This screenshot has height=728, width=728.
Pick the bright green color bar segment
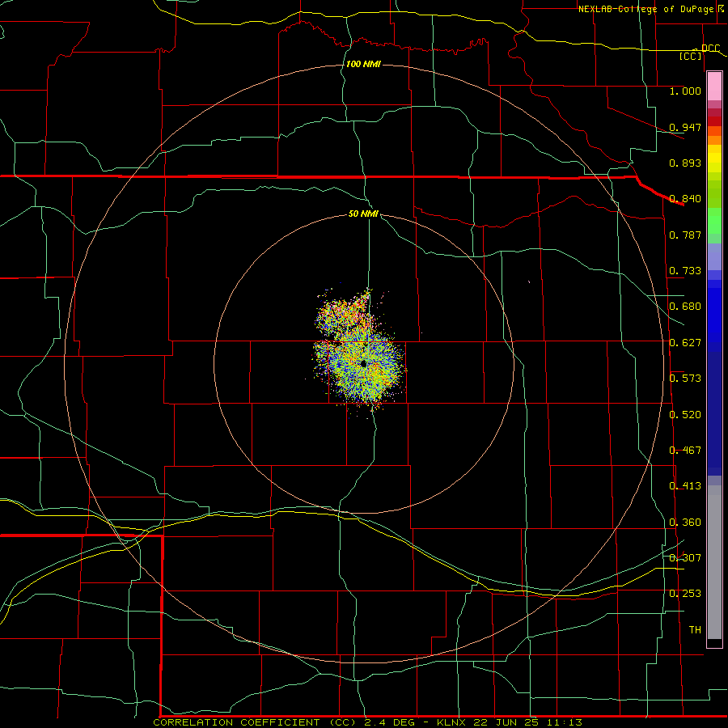714,221
